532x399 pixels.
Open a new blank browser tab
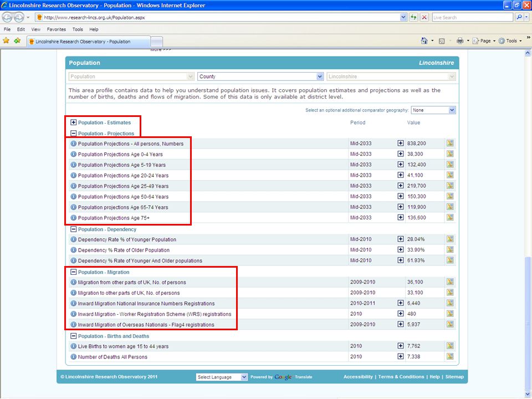[x=156, y=42]
